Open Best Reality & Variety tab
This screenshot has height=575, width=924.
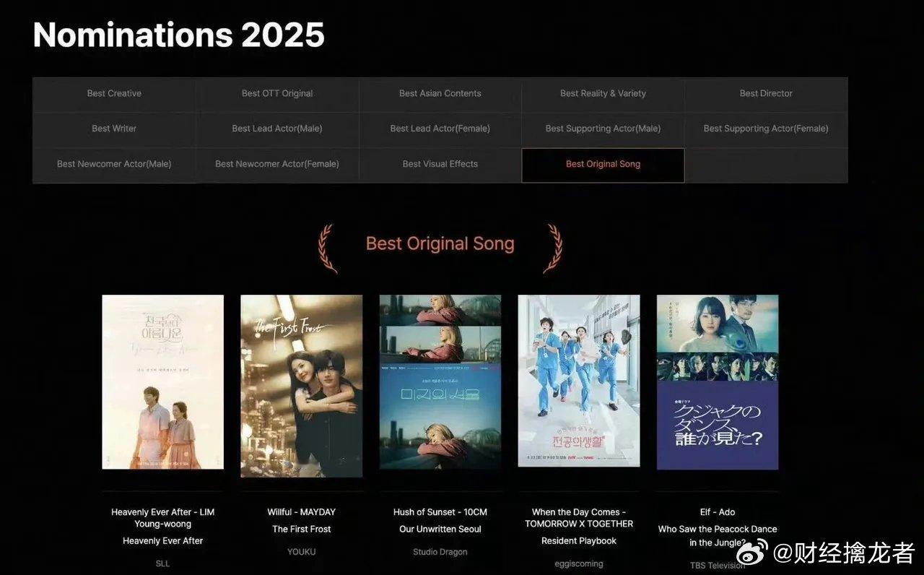[603, 94]
